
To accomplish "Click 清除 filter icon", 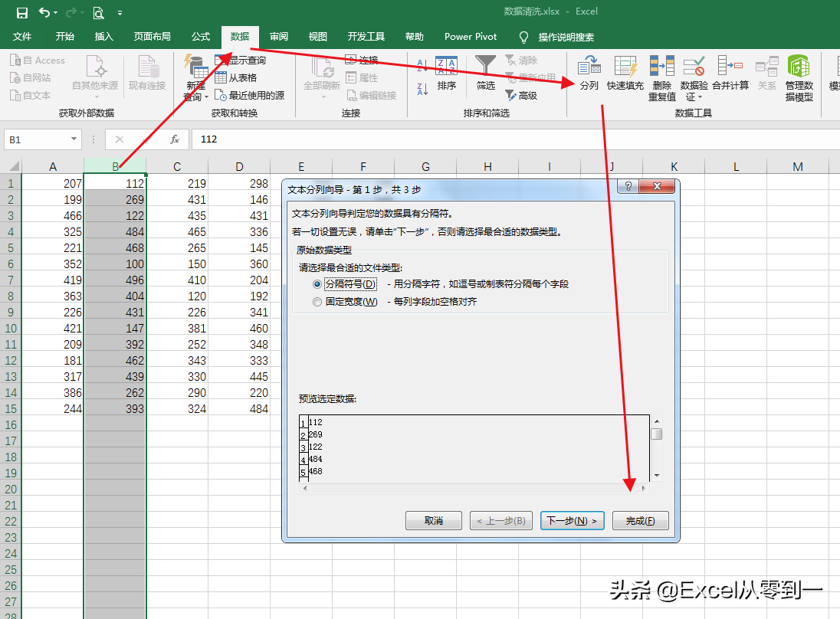I will pyautogui.click(x=521, y=61).
